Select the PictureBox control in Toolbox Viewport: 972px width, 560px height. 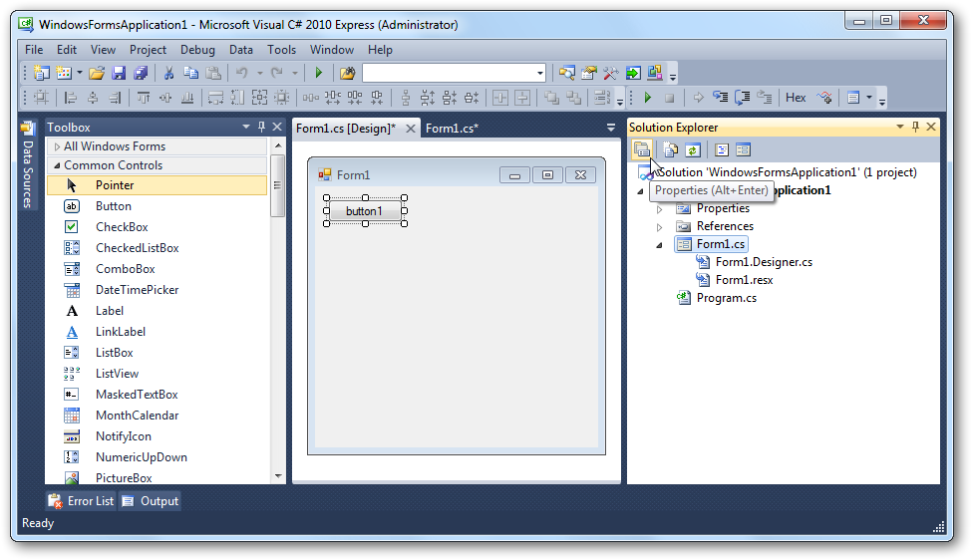pos(124,478)
